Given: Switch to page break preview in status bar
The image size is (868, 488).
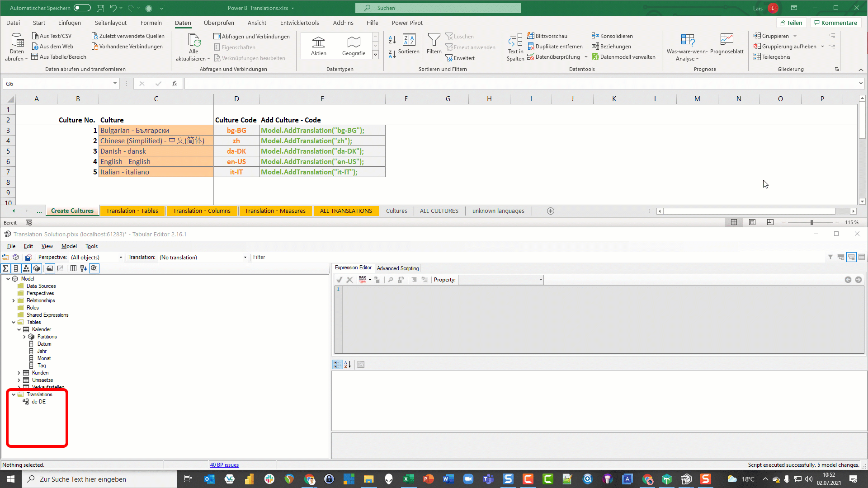Looking at the screenshot, I should pos(770,222).
